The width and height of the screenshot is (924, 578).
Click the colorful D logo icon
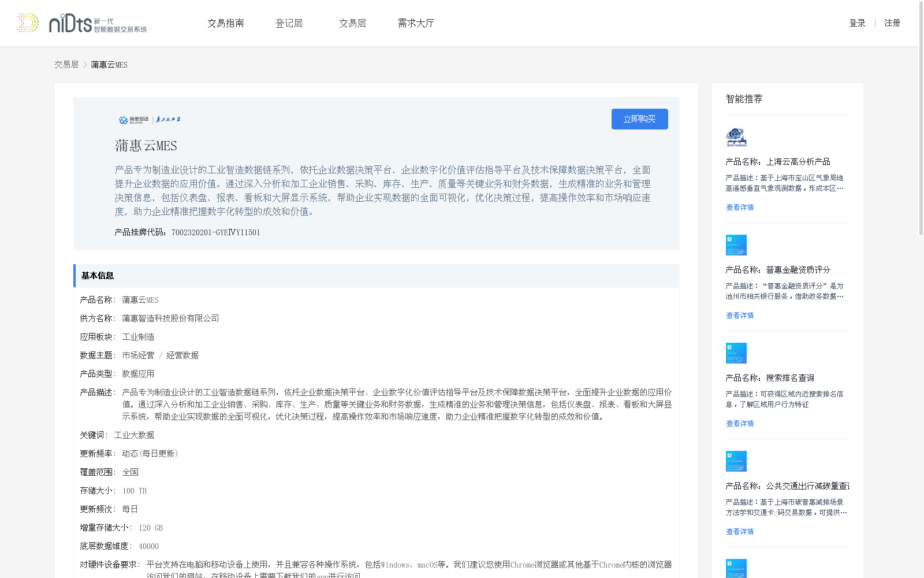(28, 23)
